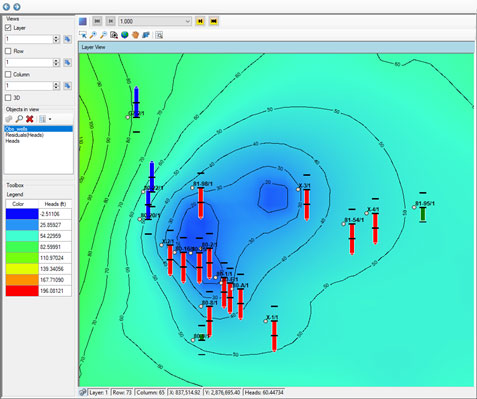
Task: Click the Toolbox panel header
Action: coord(15,185)
